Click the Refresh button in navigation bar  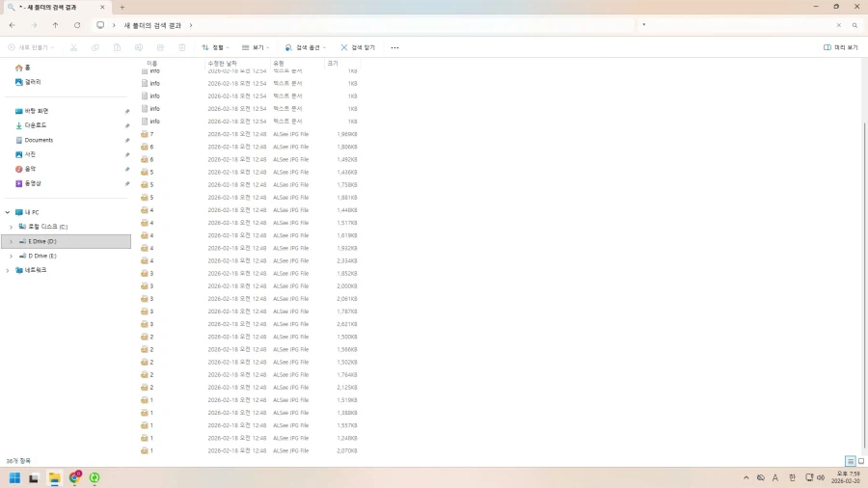coord(77,25)
